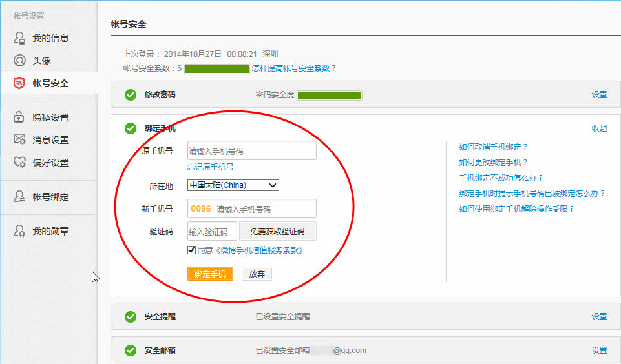The width and height of the screenshot is (621, 364).
Task: Open 如何取消手机绑定？ help link
Action: pos(493,147)
